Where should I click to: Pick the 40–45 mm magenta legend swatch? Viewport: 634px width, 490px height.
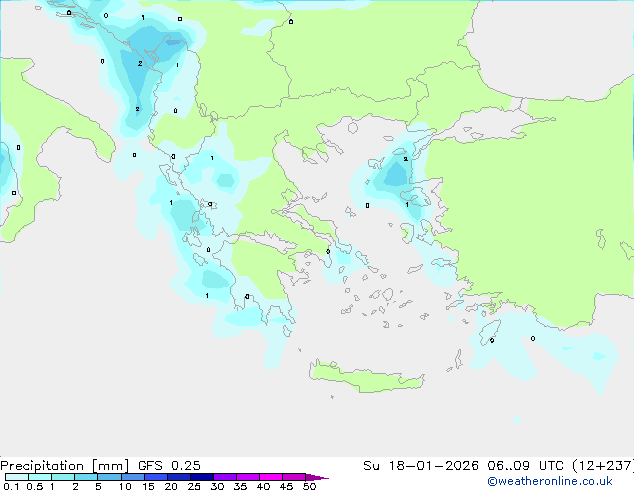pyautogui.click(x=271, y=477)
